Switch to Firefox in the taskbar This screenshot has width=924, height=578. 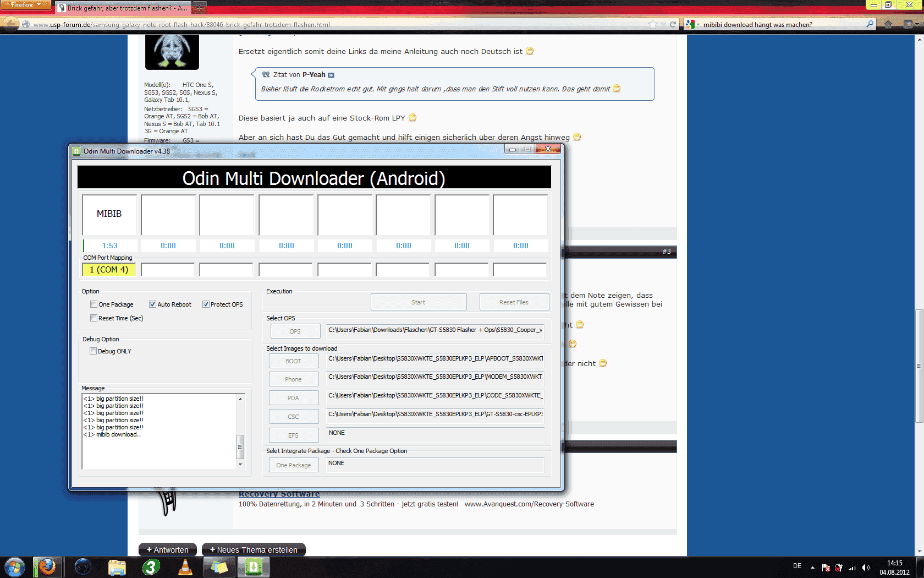click(47, 567)
